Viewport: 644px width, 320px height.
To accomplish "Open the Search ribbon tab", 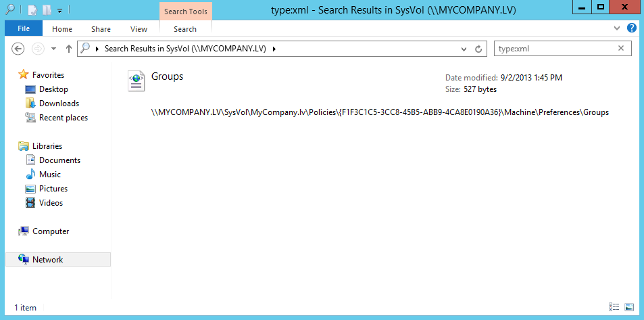I will (184, 29).
